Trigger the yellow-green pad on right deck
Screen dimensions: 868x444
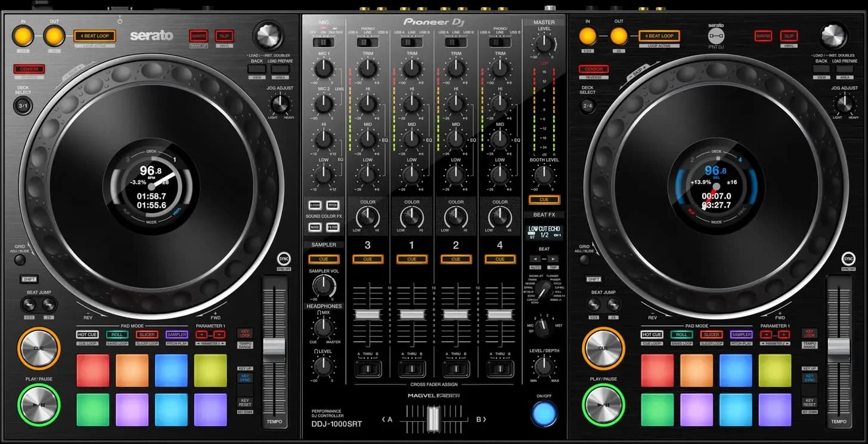click(775, 371)
